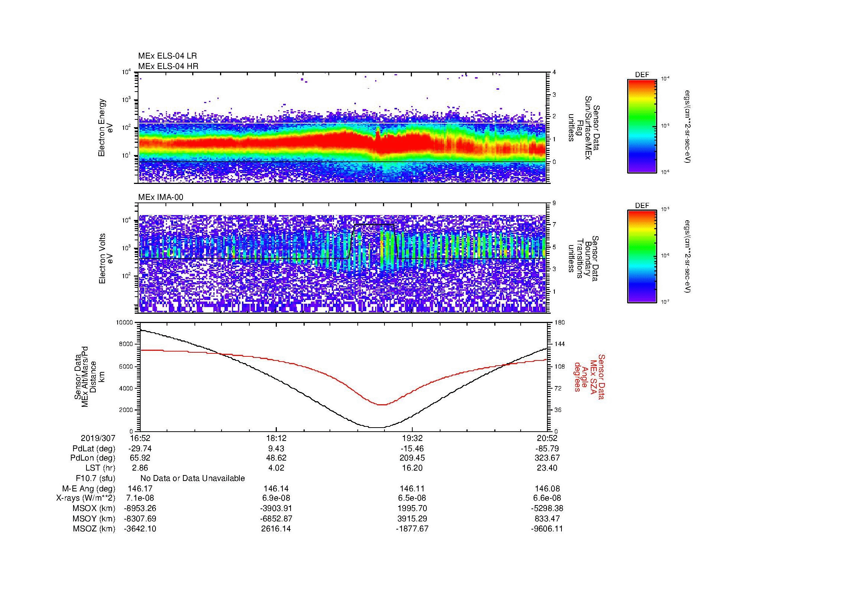868x613 pixels.
Task: Click the PdLat value 9.43
Action: pyautogui.click(x=276, y=449)
